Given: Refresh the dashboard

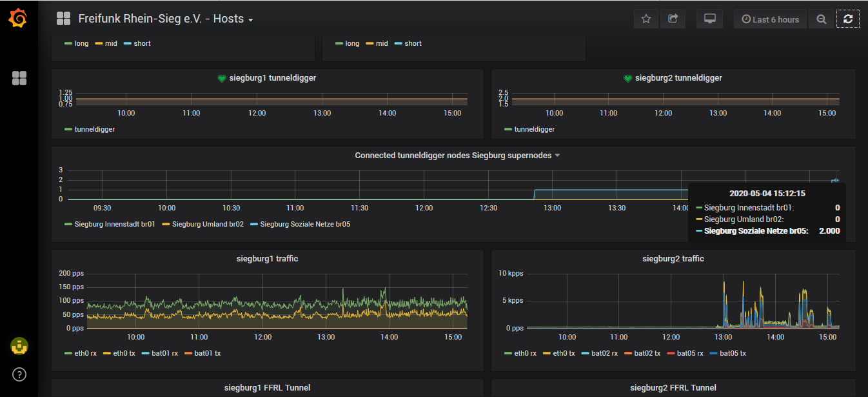Looking at the screenshot, I should pyautogui.click(x=848, y=19).
